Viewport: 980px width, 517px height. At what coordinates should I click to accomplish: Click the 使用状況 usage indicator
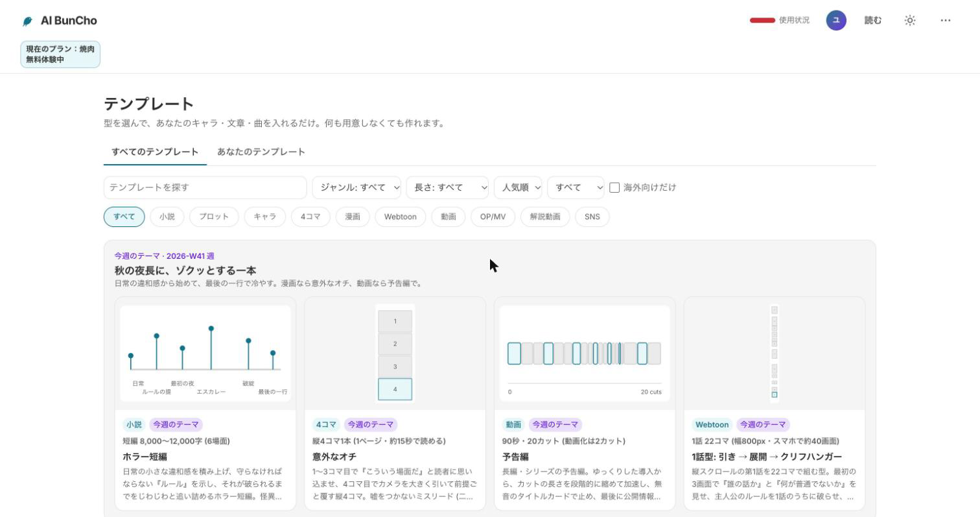[780, 20]
